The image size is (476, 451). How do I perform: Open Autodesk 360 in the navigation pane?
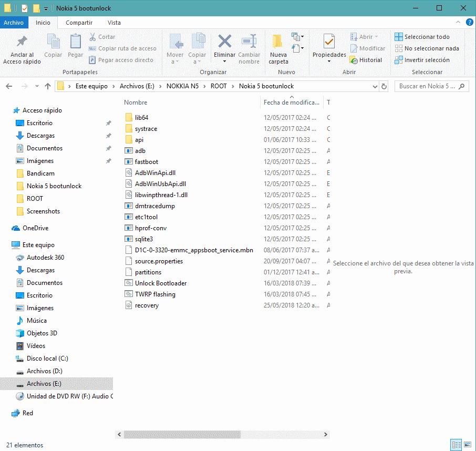coord(45,258)
